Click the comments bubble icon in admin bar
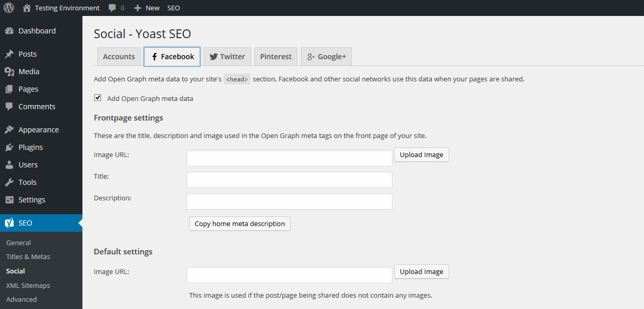The image size is (644, 309). pos(112,8)
